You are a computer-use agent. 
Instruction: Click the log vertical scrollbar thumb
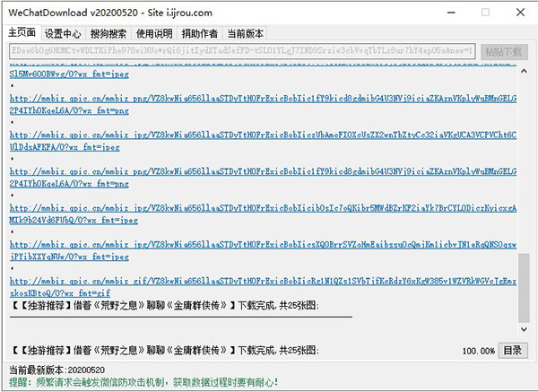524,288
